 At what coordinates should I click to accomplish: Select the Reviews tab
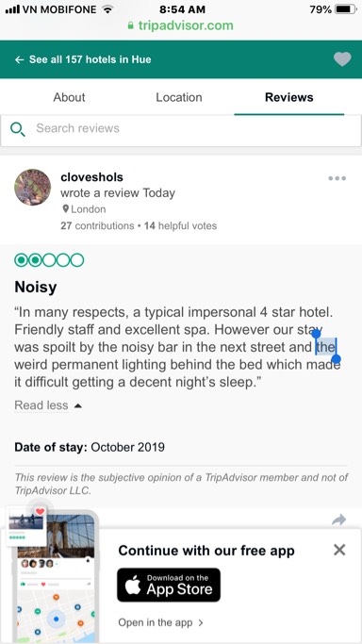tap(289, 97)
